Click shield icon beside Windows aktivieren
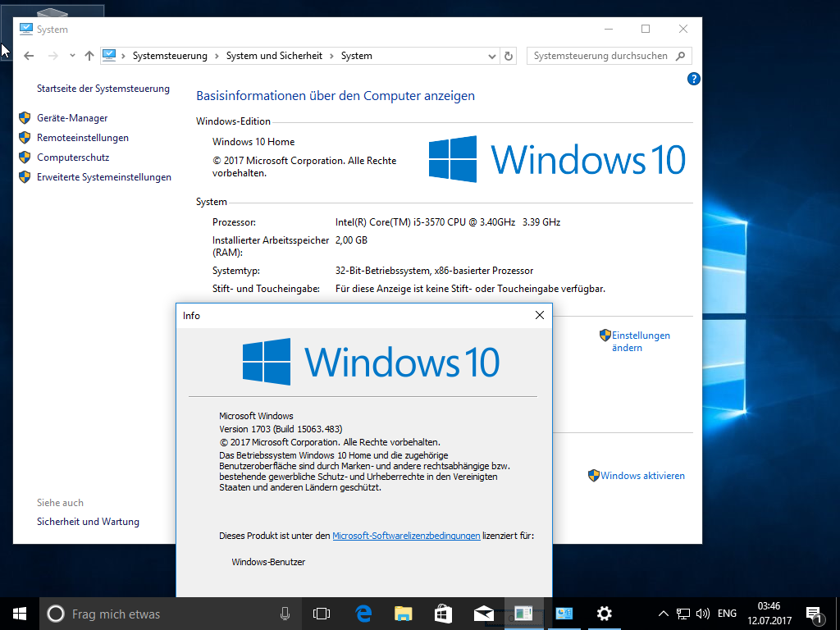Image resolution: width=840 pixels, height=630 pixels. click(594, 476)
